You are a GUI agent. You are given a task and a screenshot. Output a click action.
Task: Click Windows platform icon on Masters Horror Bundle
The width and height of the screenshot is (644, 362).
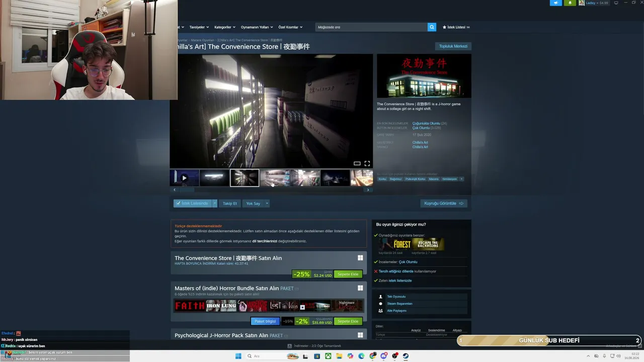pyautogui.click(x=360, y=288)
